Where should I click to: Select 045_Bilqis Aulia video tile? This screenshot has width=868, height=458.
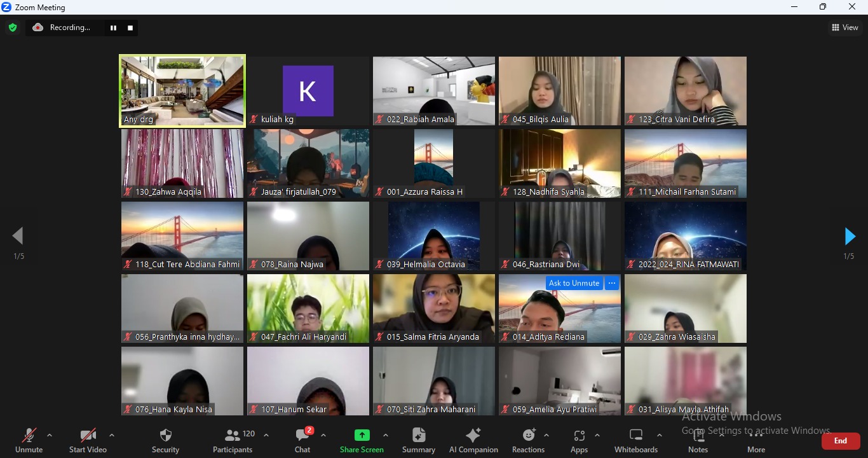coord(560,91)
